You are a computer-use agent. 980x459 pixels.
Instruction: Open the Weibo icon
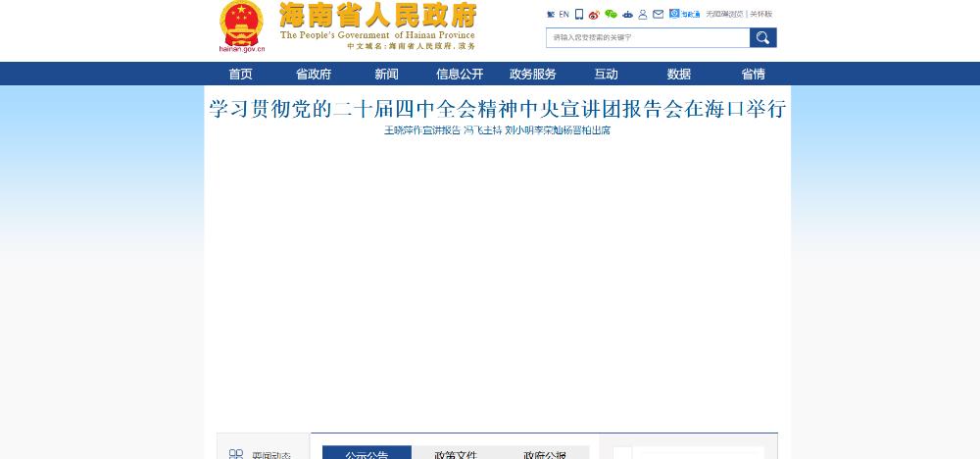tap(595, 15)
